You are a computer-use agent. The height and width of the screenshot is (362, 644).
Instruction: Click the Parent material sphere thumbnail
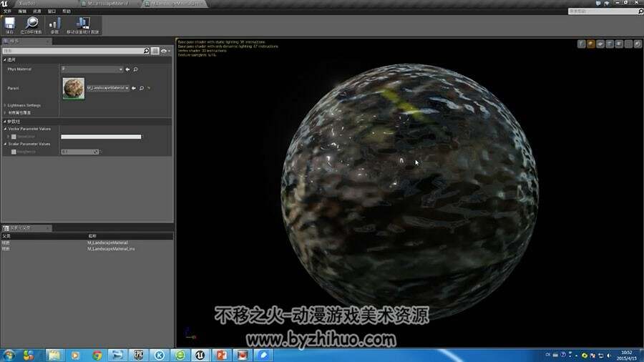pos(74,88)
